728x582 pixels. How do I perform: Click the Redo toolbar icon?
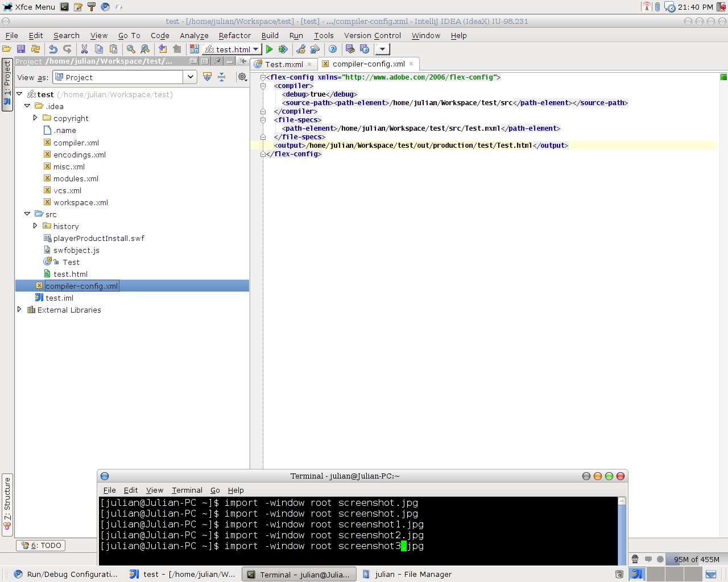click(67, 49)
